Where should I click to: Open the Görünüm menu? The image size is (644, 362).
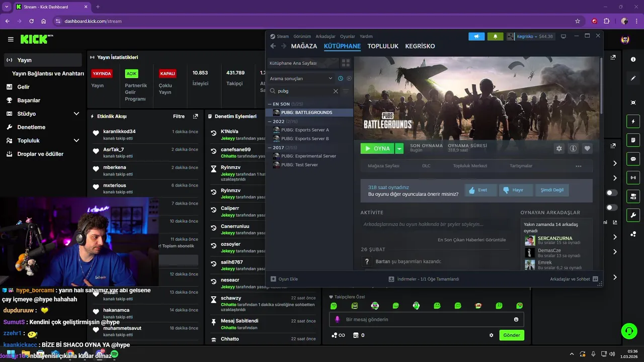pos(302,36)
